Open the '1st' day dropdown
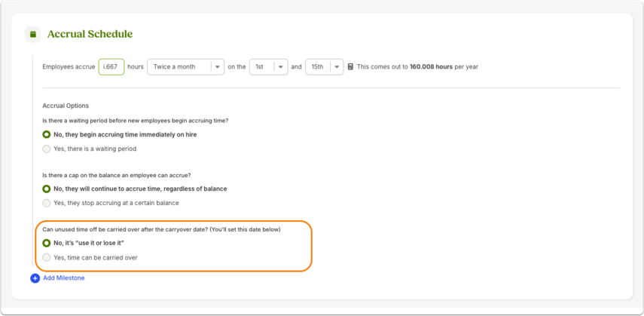644x316 pixels. pos(269,66)
